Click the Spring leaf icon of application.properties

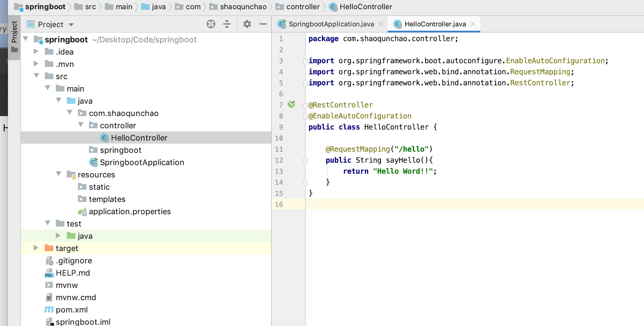coord(82,212)
